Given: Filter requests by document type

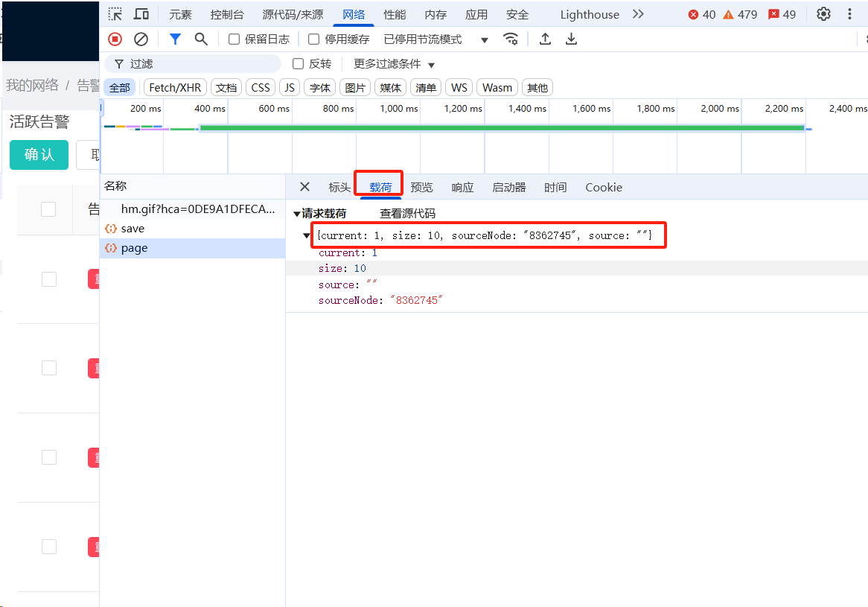Looking at the screenshot, I should (226, 87).
